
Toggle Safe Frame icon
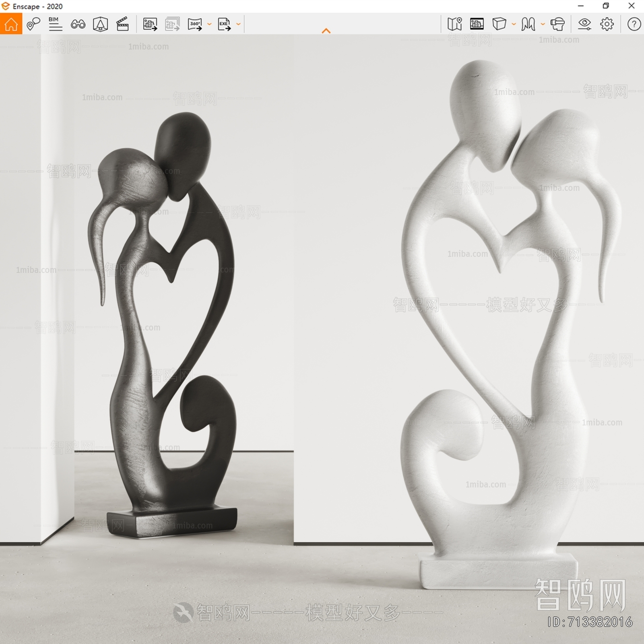coord(100,24)
